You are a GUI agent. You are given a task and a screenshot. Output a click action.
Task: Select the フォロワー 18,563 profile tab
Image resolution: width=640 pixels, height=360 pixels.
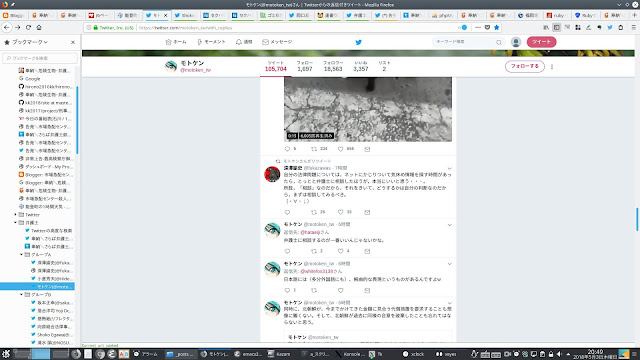click(x=333, y=66)
